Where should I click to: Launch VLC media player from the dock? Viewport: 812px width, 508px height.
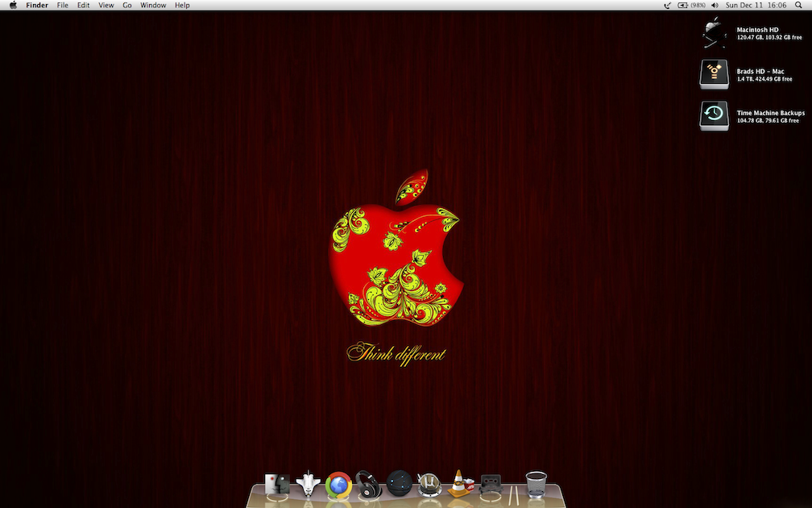(x=461, y=484)
